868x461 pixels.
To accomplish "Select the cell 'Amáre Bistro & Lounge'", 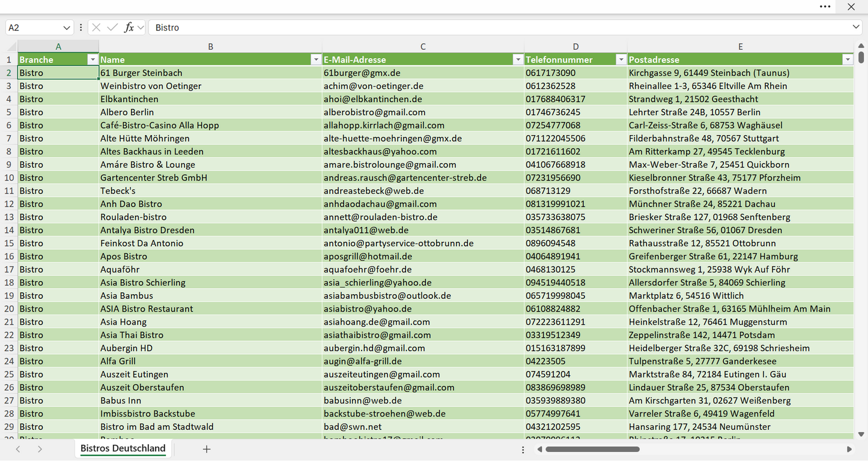I will 210,164.
